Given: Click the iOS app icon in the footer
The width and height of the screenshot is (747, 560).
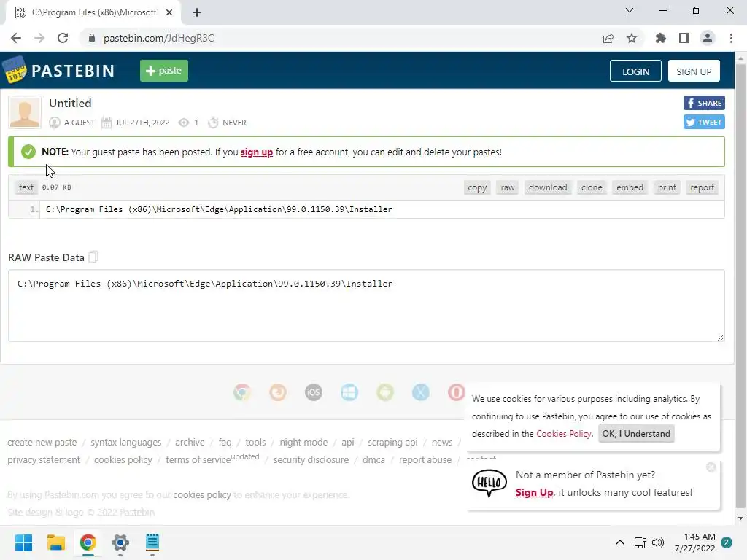Looking at the screenshot, I should (x=314, y=392).
